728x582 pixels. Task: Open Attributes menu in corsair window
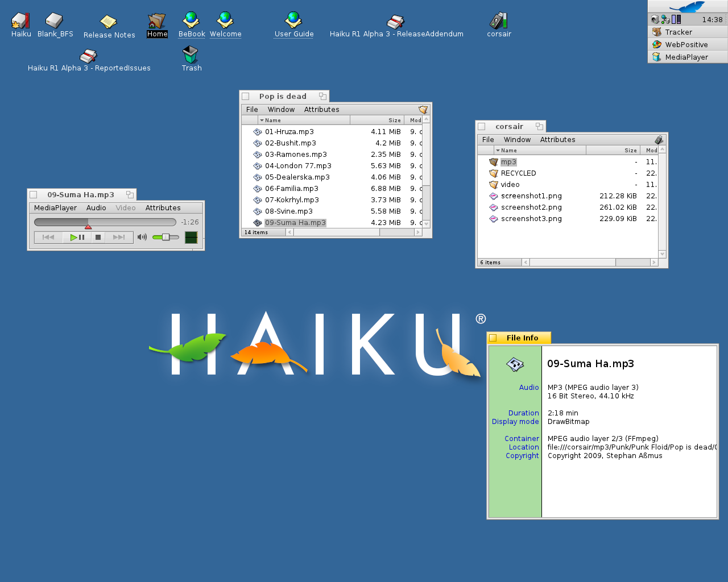coord(557,140)
